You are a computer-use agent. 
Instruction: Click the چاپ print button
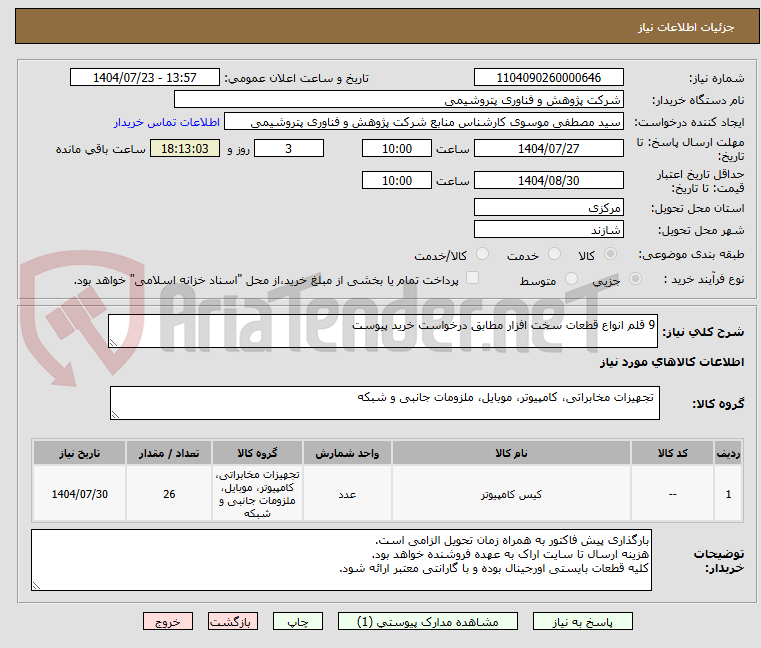[x=298, y=622]
